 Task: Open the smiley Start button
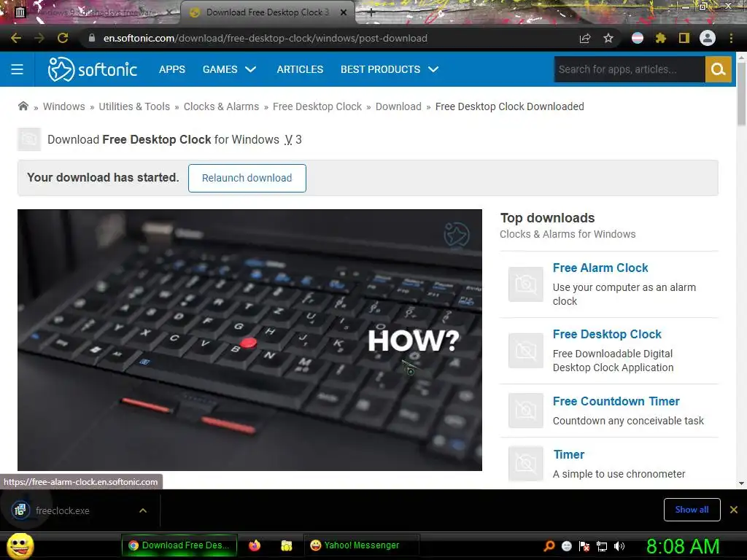(20, 545)
